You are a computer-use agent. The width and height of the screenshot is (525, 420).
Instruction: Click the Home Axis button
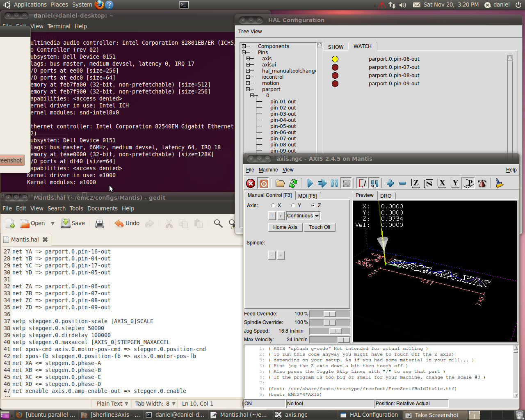pyautogui.click(x=285, y=227)
